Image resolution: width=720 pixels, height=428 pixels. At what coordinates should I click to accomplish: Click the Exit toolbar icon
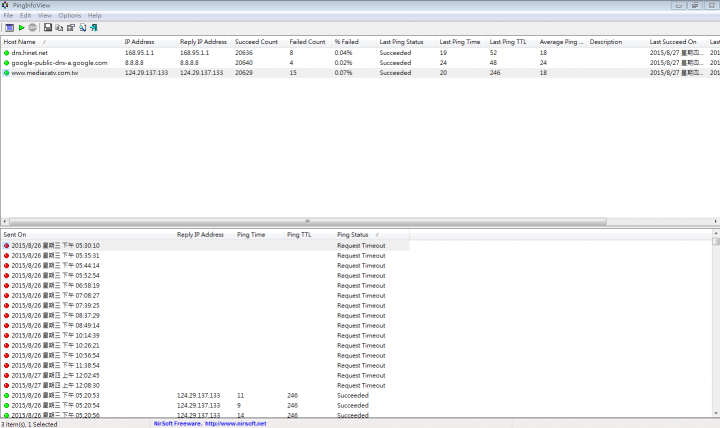94,27
